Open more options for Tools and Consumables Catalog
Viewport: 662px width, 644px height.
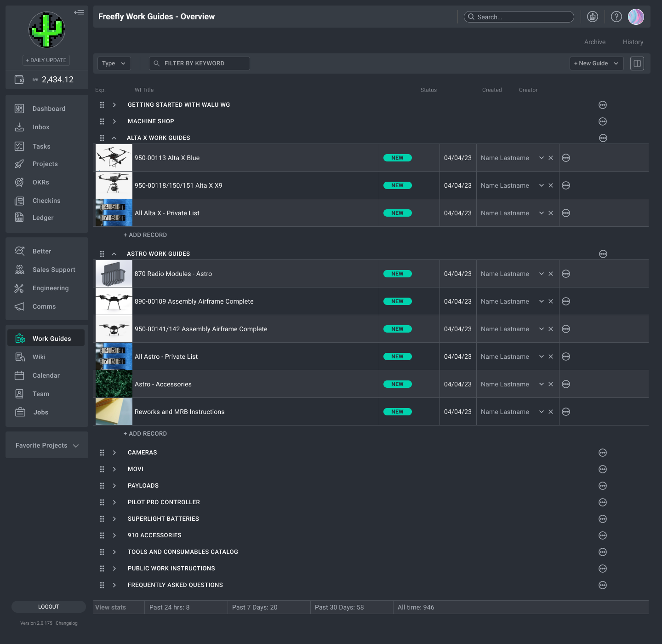pos(603,552)
